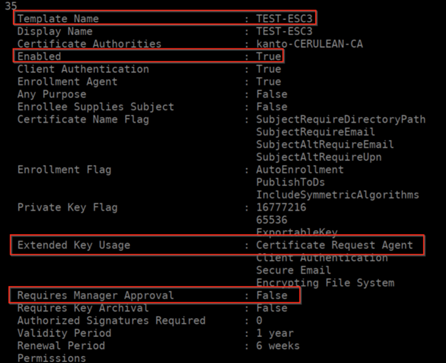
Task: Click the "1 year" validity value
Action: [275, 333]
